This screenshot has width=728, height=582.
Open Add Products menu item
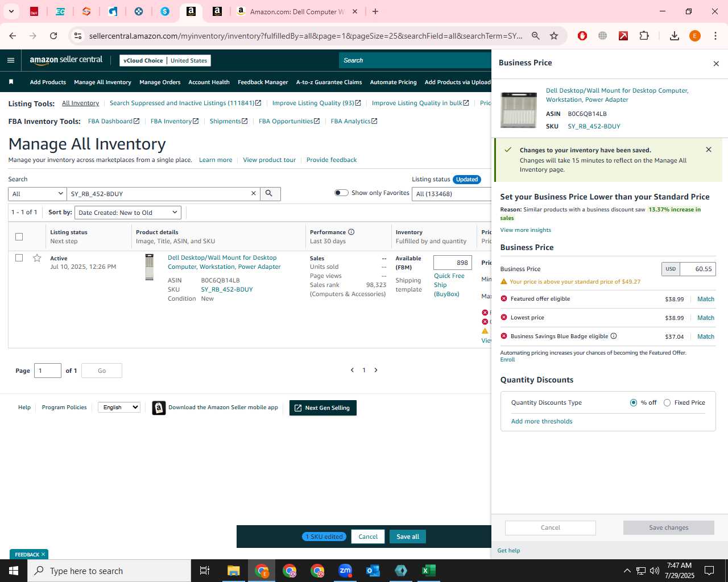48,82
